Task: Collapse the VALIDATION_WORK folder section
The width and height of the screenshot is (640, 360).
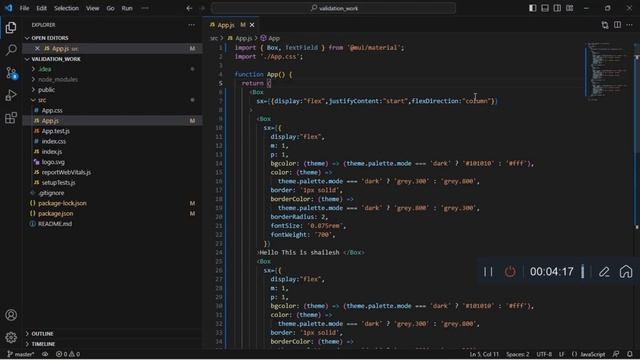Action: 53,59
